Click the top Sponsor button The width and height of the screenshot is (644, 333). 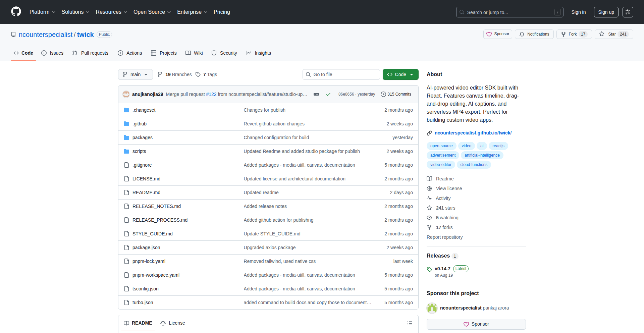pos(498,34)
